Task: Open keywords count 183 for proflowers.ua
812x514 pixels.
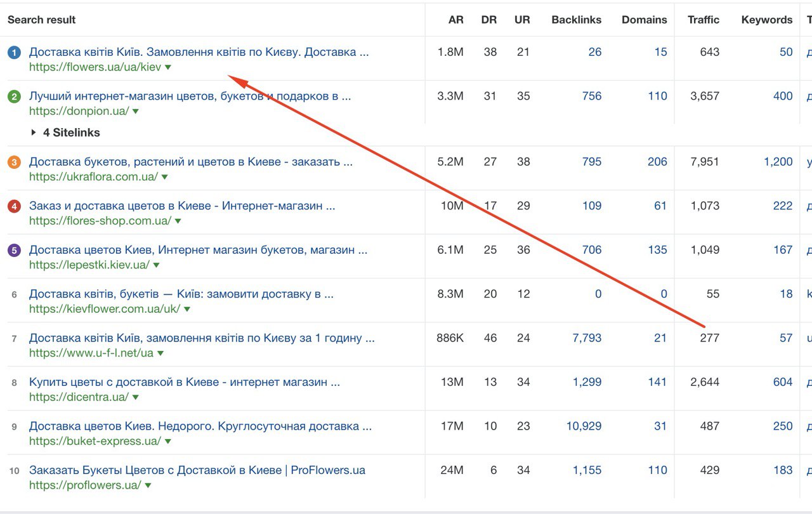Action: [783, 470]
